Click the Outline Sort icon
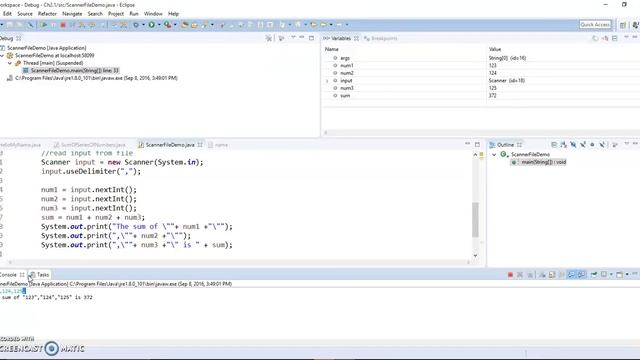This screenshot has width=640, height=360. (x=564, y=144)
